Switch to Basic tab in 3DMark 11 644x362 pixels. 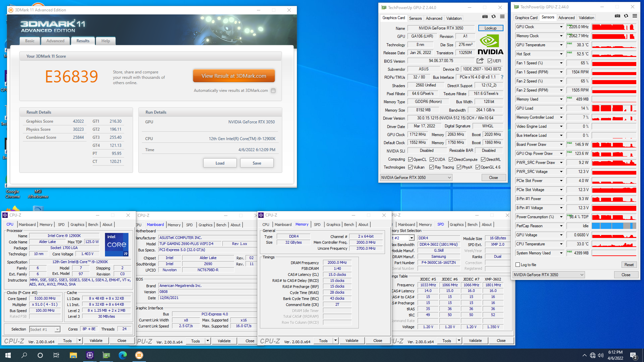[30, 41]
